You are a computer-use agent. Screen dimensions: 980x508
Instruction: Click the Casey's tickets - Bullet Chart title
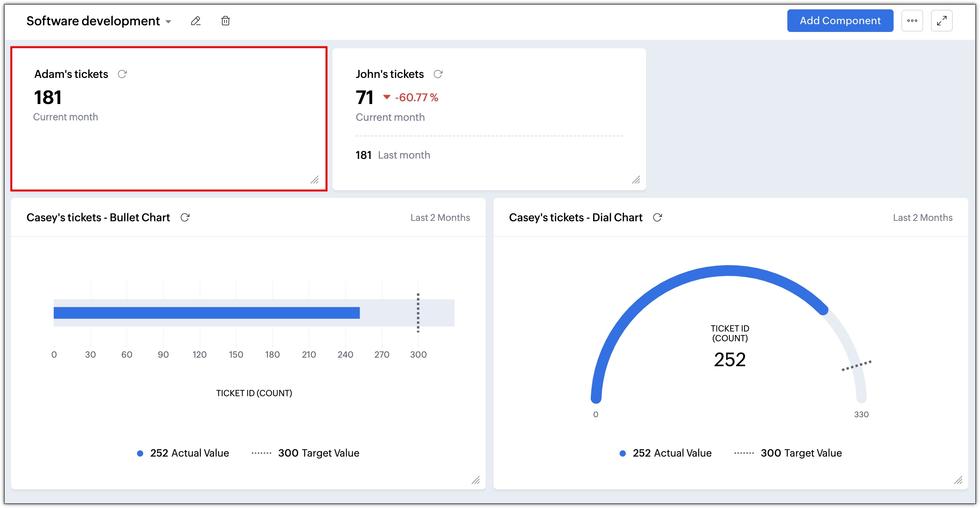click(98, 217)
